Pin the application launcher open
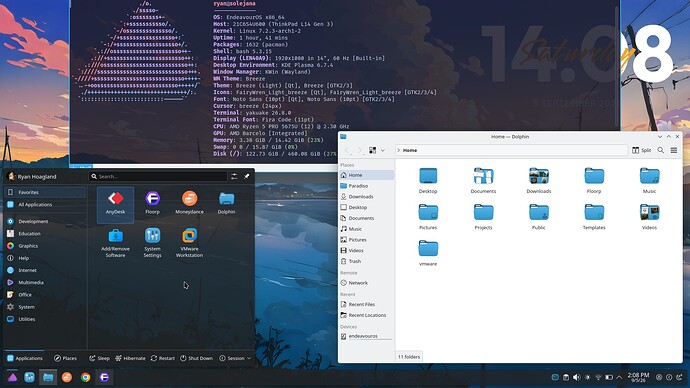This screenshot has width=690, height=388. tap(246, 176)
